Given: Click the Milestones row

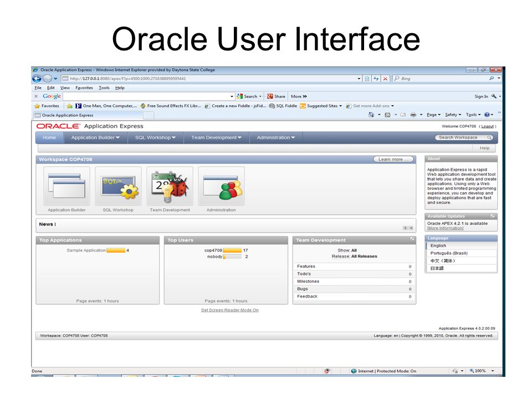Looking at the screenshot, I should click(x=355, y=282).
